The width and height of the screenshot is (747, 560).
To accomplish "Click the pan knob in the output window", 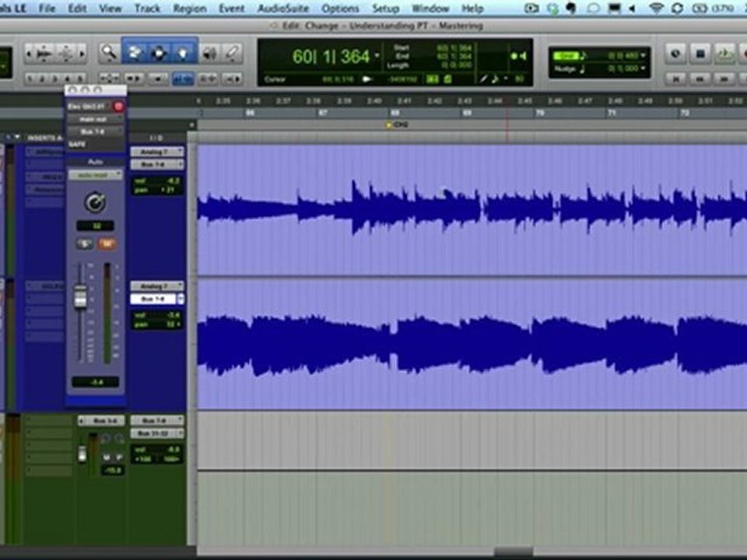I will [95, 203].
